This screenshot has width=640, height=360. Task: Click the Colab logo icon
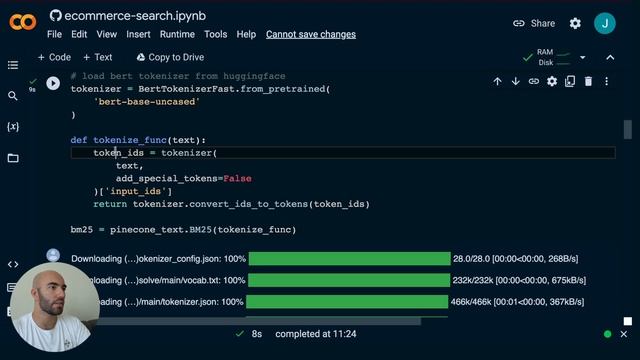pos(23,22)
